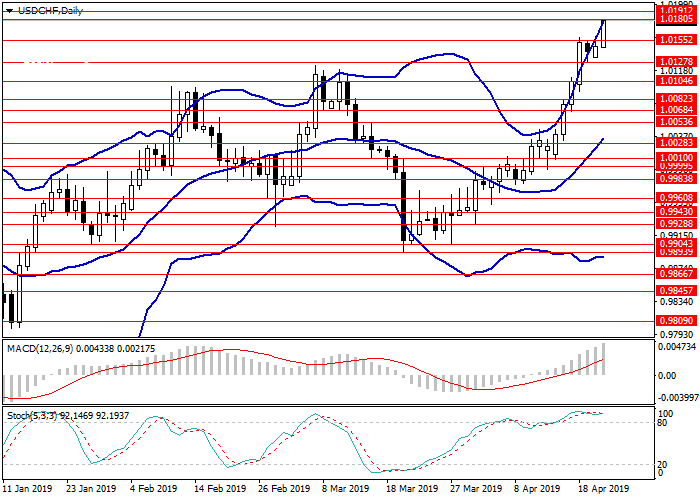Click the Stochastic 80 level axis label
Image resolution: width=700 pixels, height=500 pixels.
pos(663,423)
